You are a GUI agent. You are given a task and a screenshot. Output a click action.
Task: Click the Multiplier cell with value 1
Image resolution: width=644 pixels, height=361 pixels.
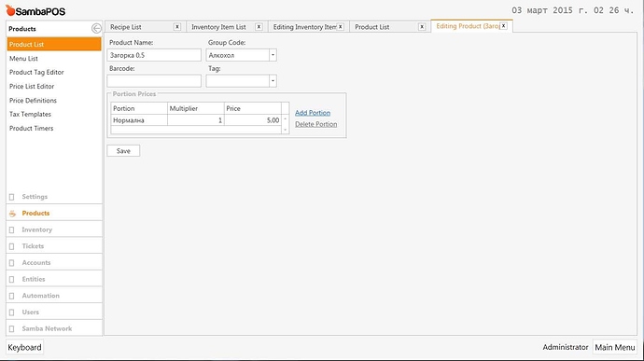196,120
